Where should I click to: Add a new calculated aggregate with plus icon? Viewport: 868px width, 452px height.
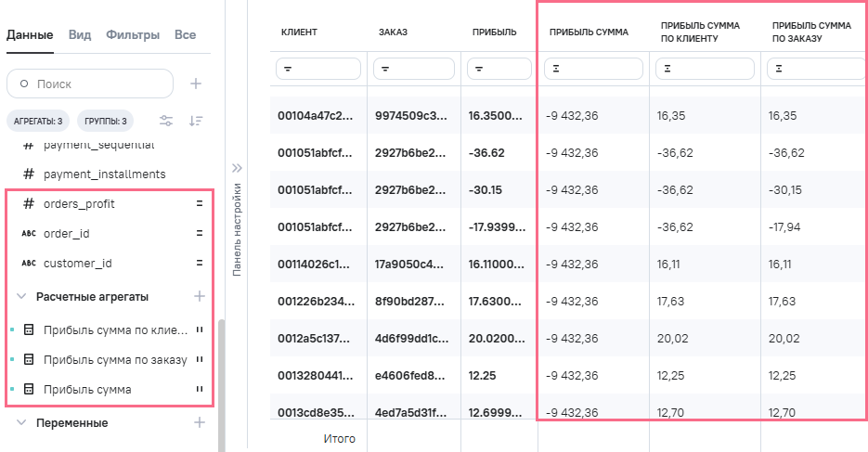click(198, 296)
